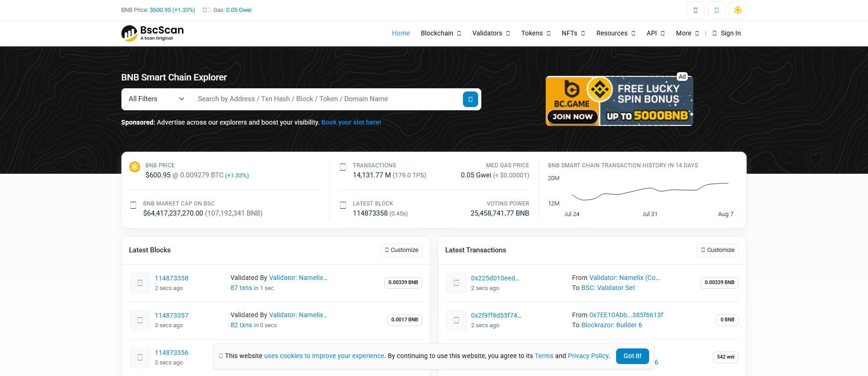
Task: Open the Blockchain menu dropdown
Action: pos(441,33)
